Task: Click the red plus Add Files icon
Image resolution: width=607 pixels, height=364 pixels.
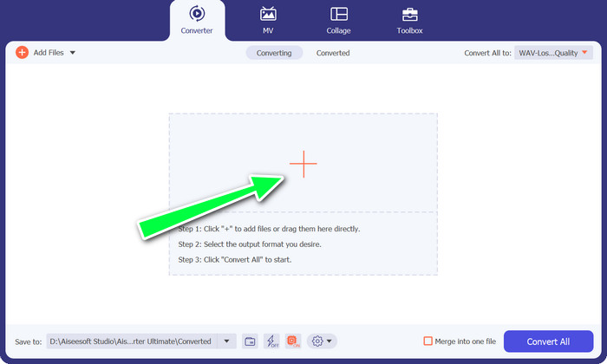Action: click(22, 53)
